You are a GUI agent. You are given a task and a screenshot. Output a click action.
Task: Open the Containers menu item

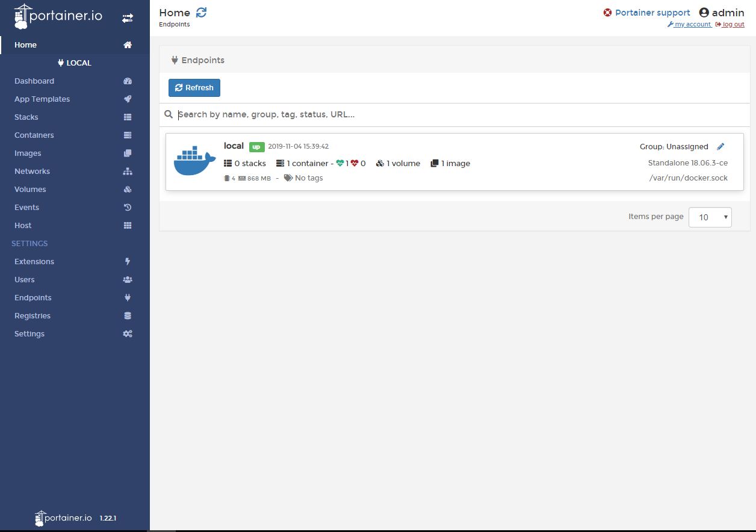(34, 135)
